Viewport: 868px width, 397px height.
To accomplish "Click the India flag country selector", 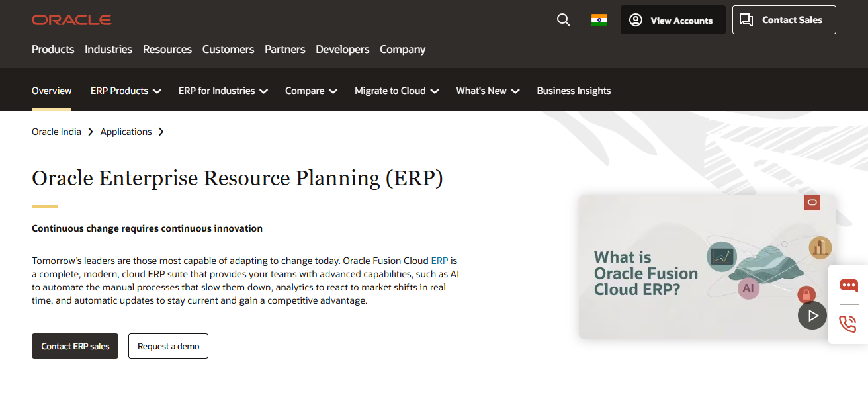I will [599, 19].
